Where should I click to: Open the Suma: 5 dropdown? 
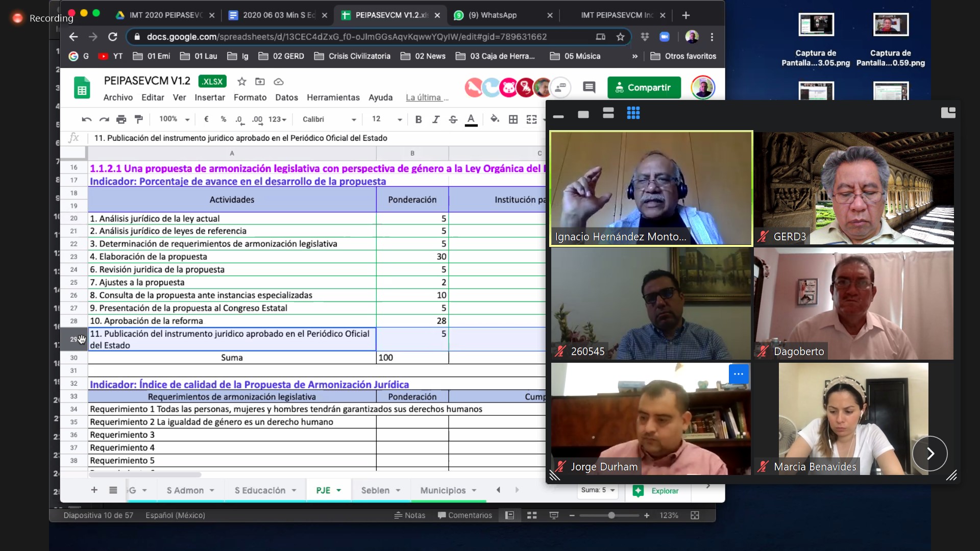tap(598, 490)
